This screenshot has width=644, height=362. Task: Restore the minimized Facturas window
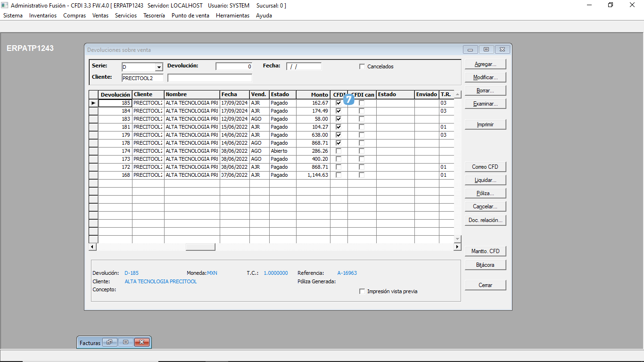[x=109, y=343]
